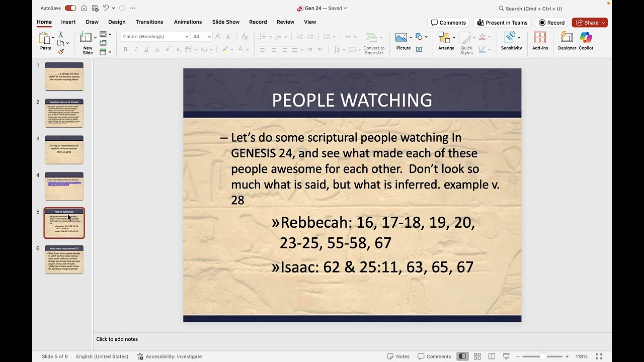This screenshot has height=362, width=644.
Task: Click the Clear Formatting icon
Action: 245,37
